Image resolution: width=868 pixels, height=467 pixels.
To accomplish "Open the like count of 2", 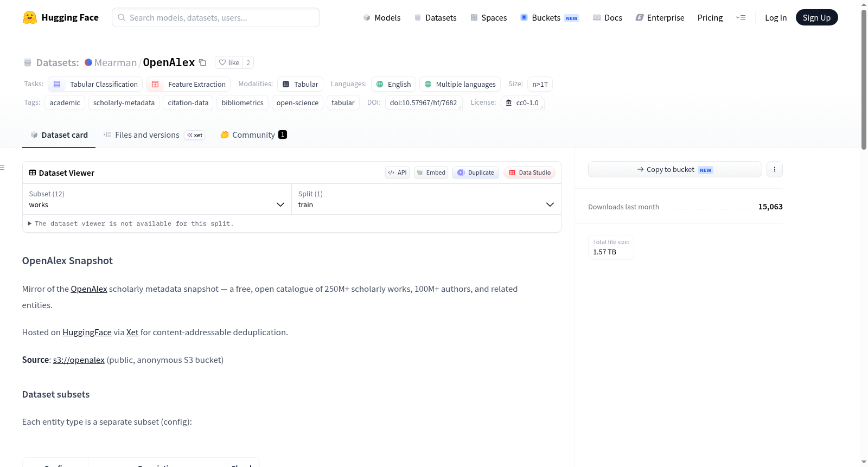I will point(248,62).
